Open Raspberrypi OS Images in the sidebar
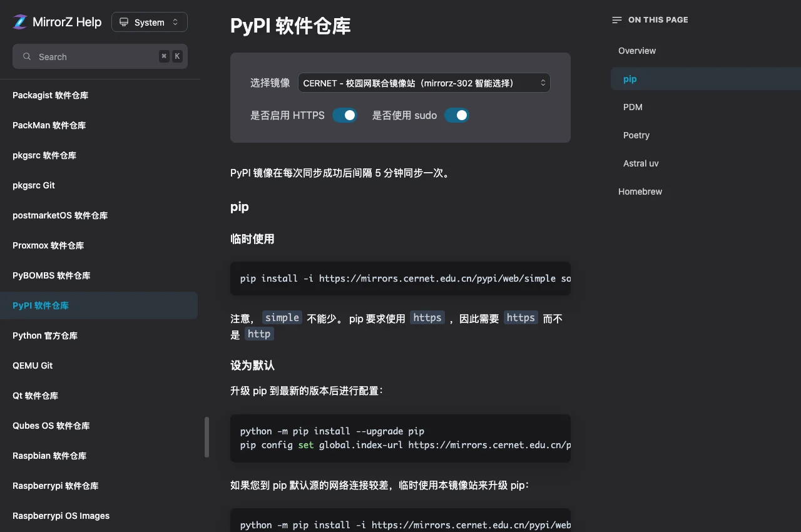The height and width of the screenshot is (532, 801). [x=61, y=516]
